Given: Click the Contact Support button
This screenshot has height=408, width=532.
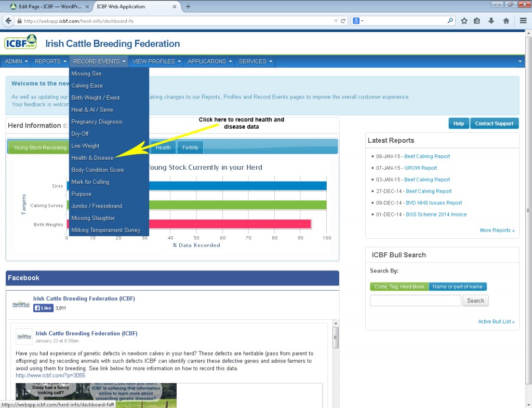Looking at the screenshot, I should pos(494,124).
